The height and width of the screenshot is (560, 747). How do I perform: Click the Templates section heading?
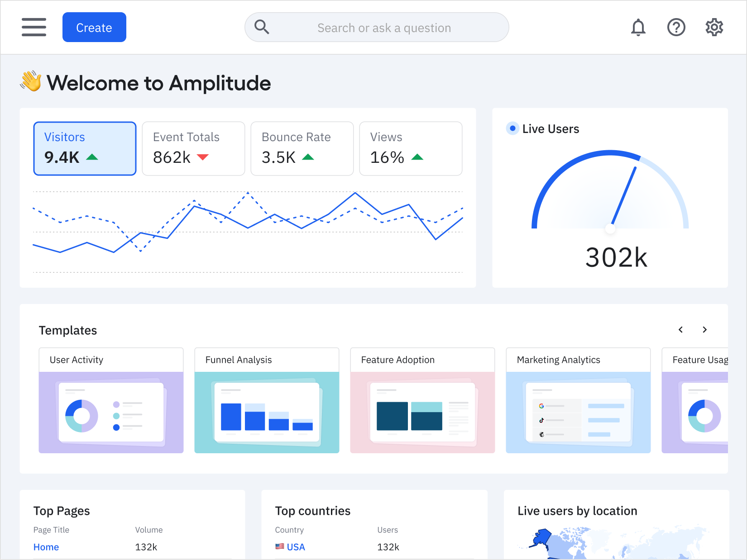coord(68,330)
